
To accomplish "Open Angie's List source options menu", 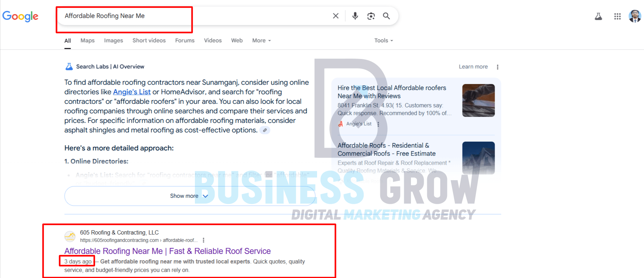I will [378, 124].
